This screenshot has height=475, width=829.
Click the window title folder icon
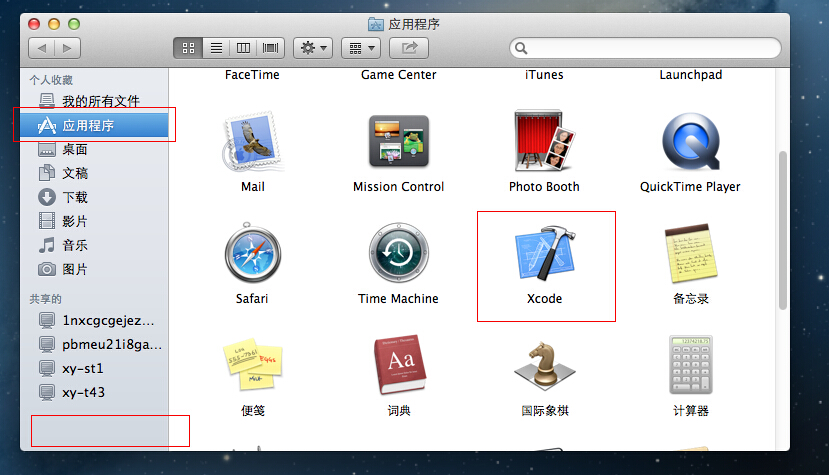[375, 24]
